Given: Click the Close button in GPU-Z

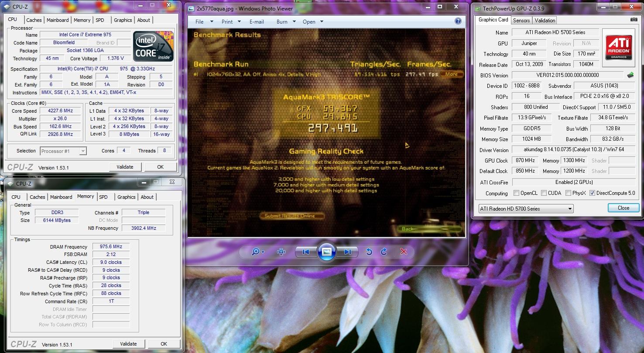Looking at the screenshot, I should coord(623,208).
